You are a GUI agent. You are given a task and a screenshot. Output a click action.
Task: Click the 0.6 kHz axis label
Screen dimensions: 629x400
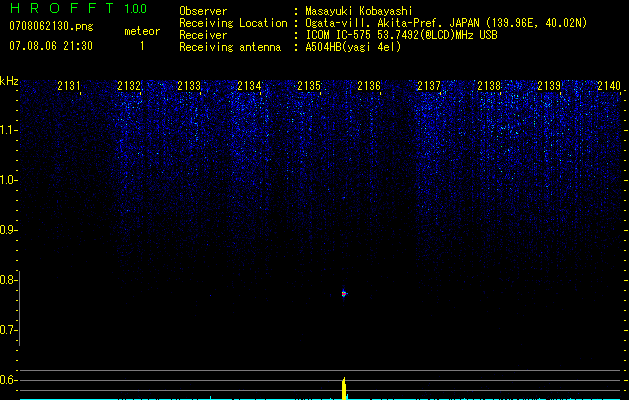7,380
